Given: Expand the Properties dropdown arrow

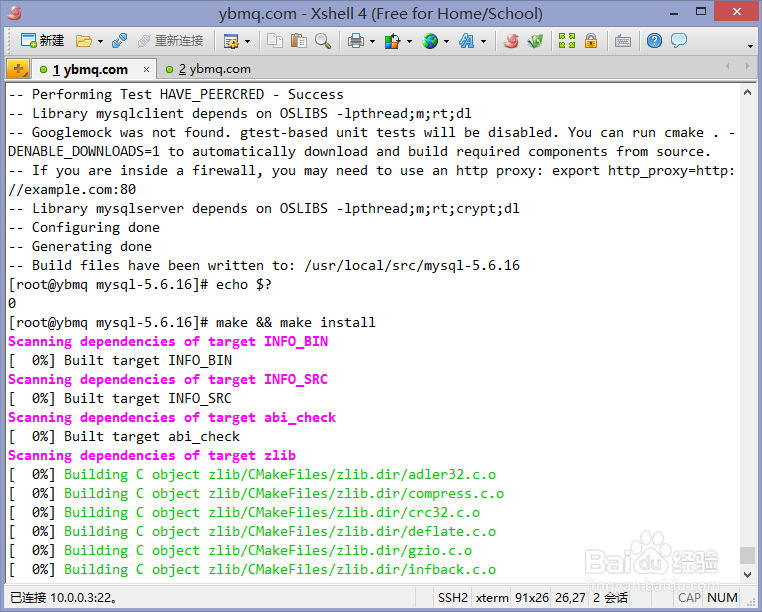Looking at the screenshot, I should (x=247, y=42).
